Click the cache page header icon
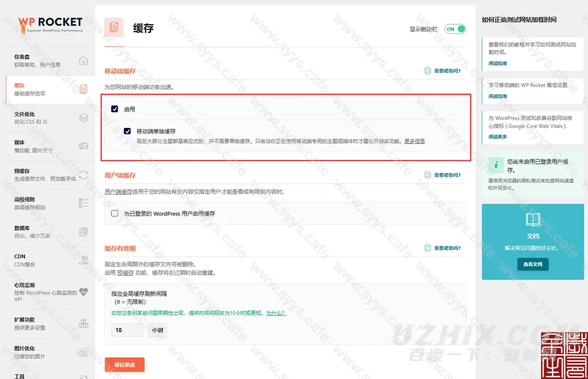Screen dimensions: 588x379 pos(114,27)
